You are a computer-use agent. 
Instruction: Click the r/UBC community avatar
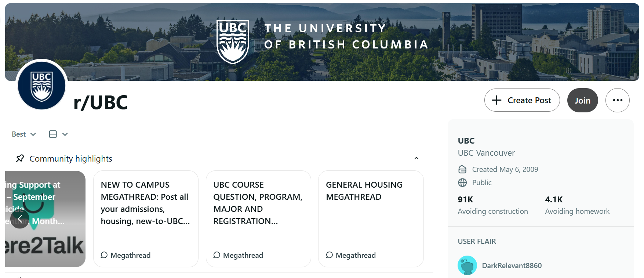coord(42,85)
